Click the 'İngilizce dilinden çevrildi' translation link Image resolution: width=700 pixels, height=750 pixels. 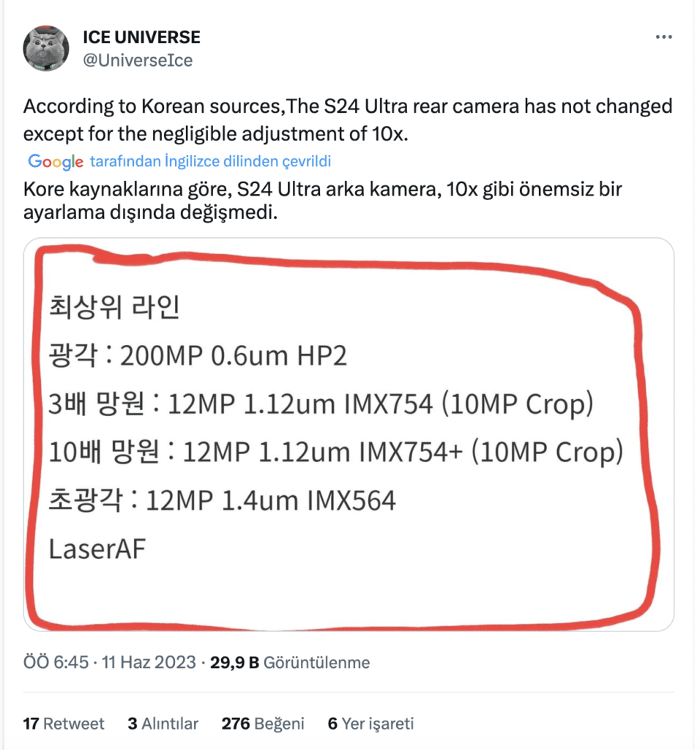pos(210,161)
